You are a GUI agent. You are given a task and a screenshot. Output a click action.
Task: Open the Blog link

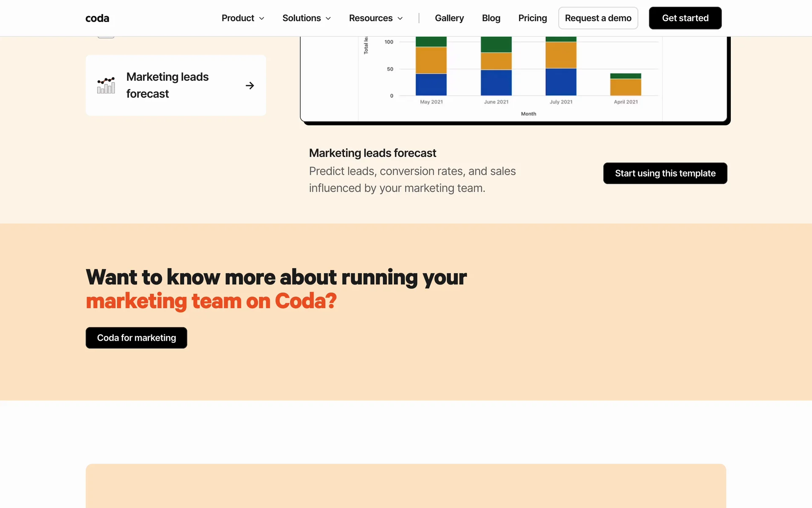(x=491, y=18)
